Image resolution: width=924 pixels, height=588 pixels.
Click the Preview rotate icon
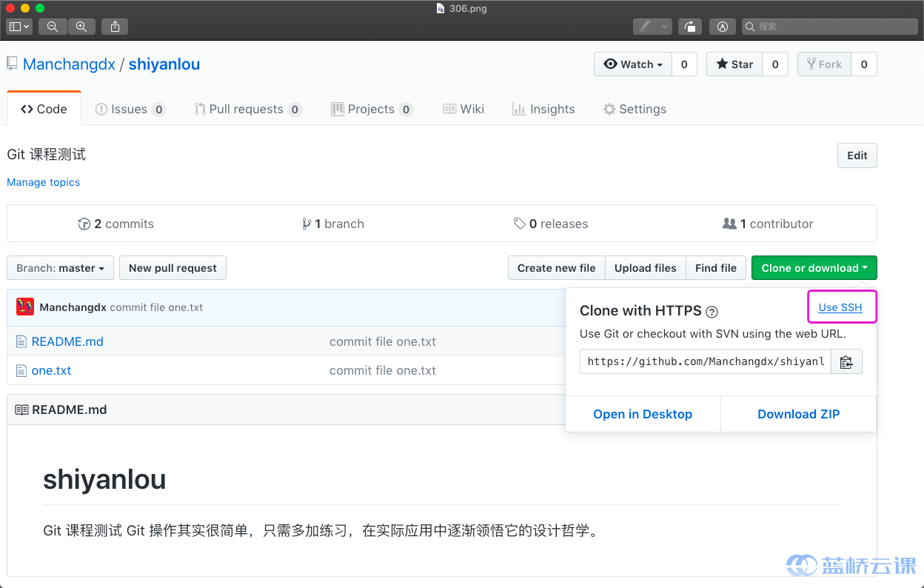point(690,27)
